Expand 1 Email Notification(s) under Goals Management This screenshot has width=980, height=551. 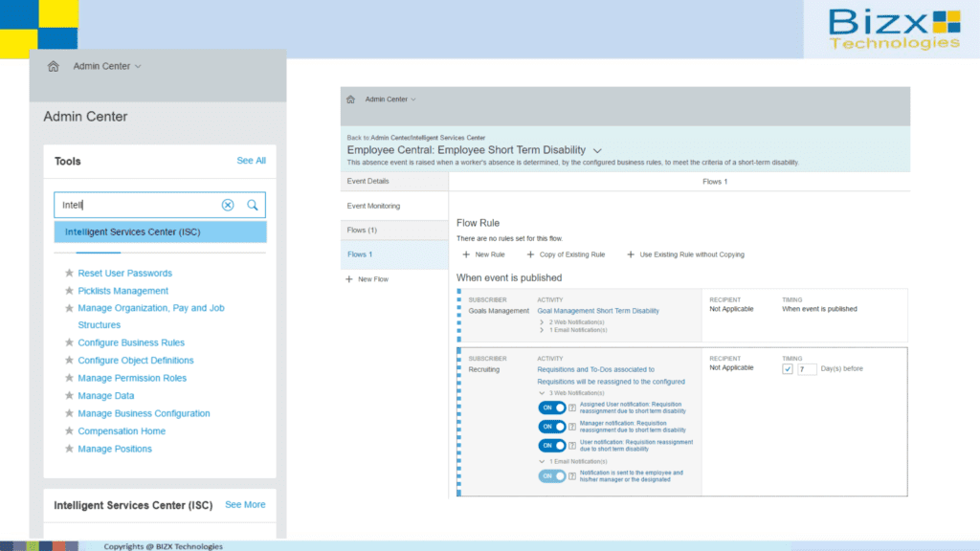(542, 330)
